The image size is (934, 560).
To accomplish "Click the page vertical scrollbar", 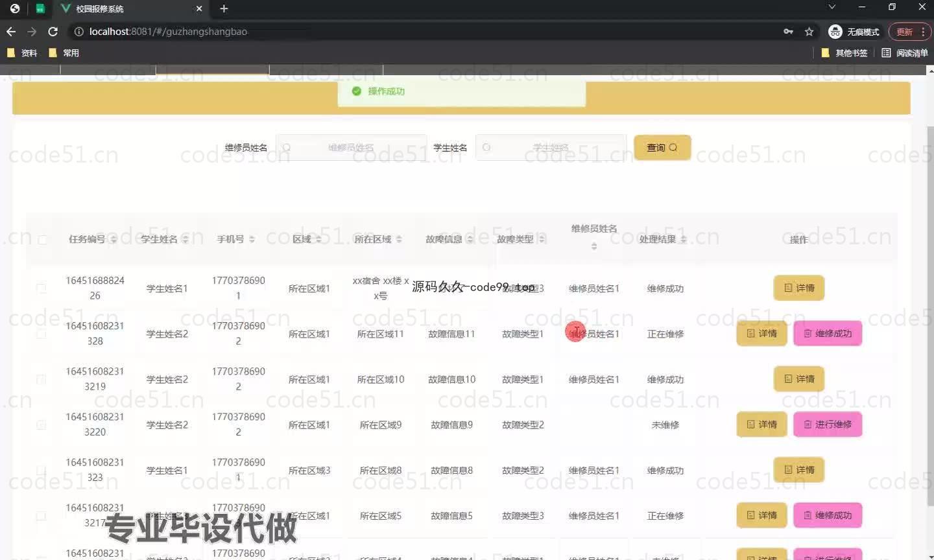I will click(x=929, y=316).
